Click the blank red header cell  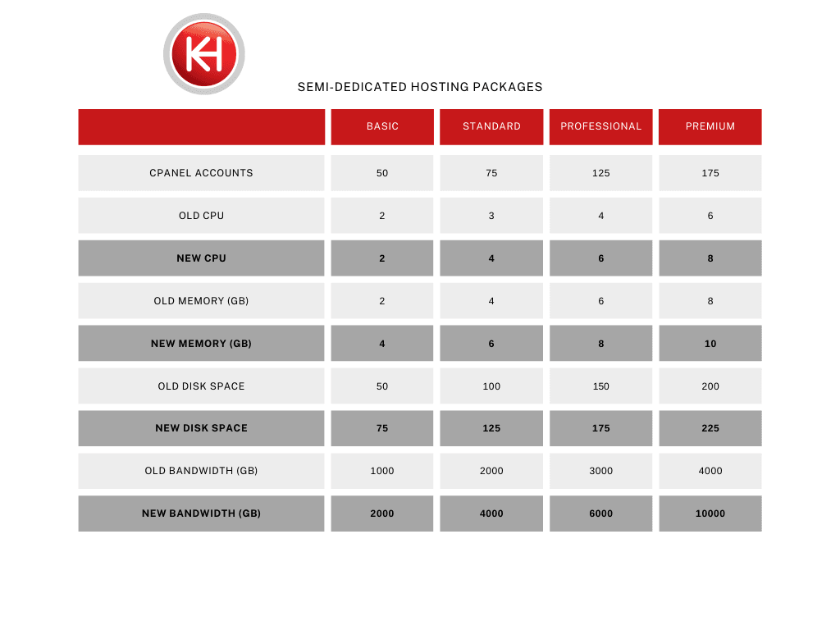click(x=202, y=126)
